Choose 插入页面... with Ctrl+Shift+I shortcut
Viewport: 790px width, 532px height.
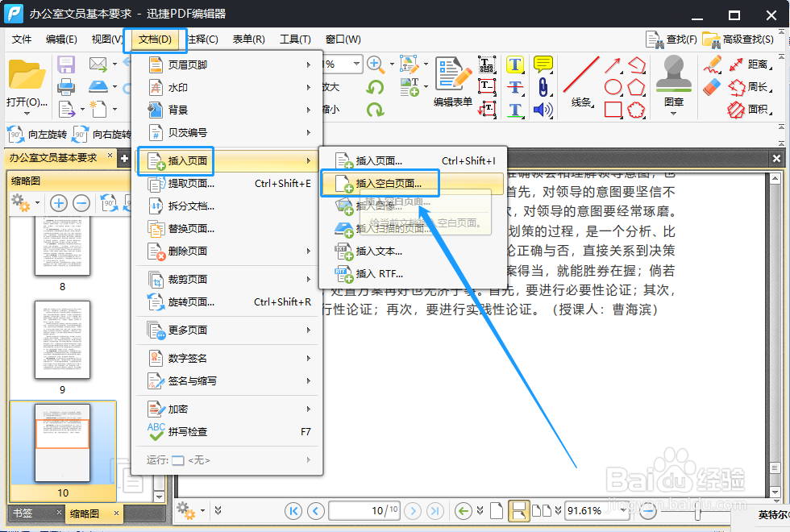[413, 160]
